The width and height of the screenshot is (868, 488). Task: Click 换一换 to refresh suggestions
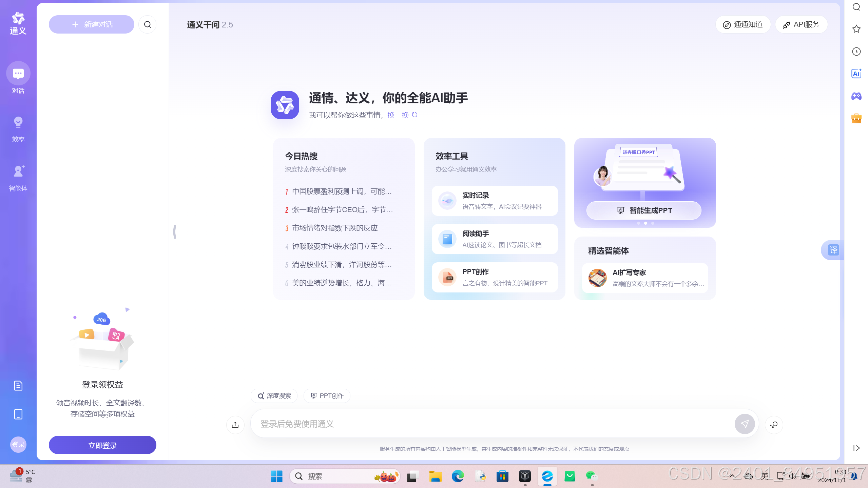pos(399,115)
